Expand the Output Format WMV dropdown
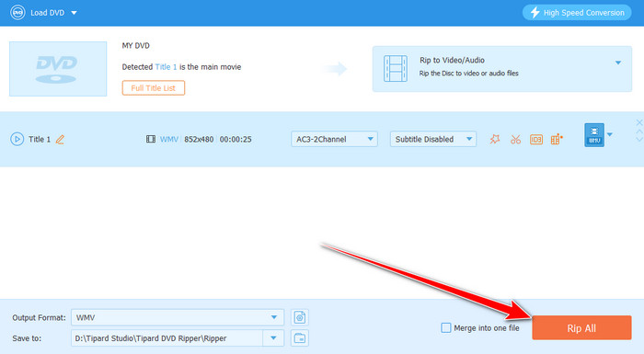 coord(178,317)
